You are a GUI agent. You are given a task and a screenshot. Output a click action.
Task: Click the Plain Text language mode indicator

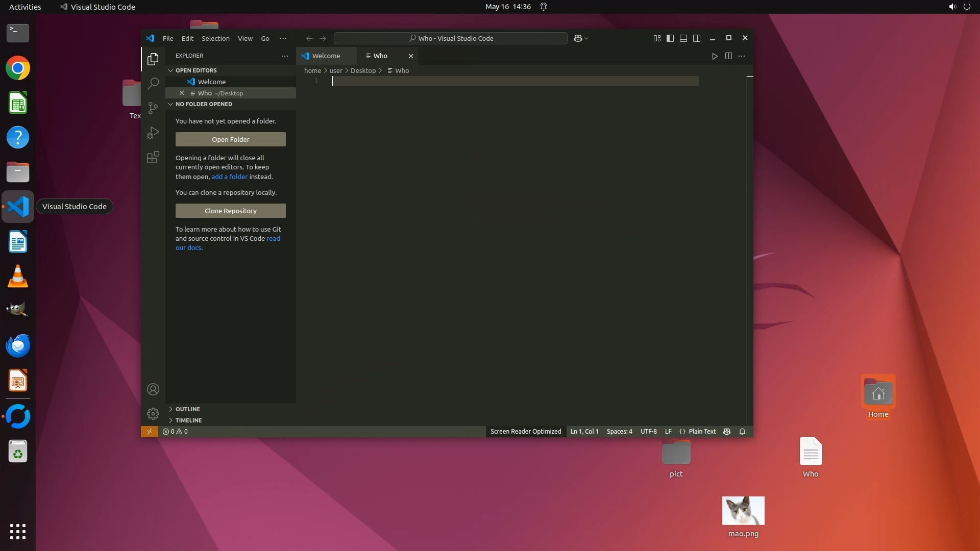(x=702, y=432)
